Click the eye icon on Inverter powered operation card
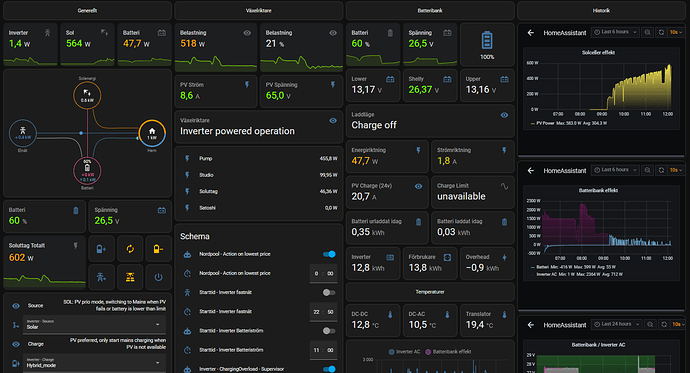 coord(333,121)
